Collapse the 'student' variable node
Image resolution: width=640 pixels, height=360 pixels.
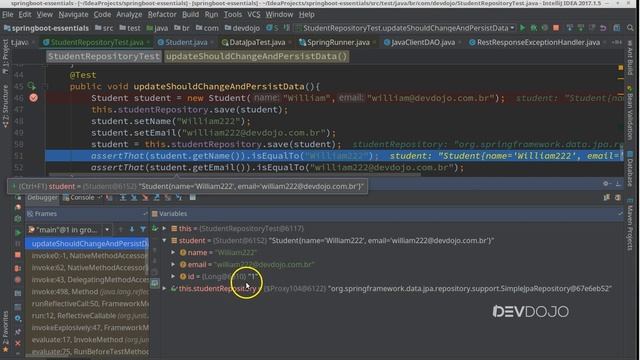(x=164, y=240)
